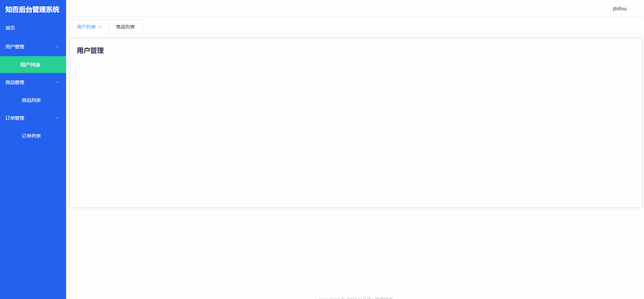Collapse 订单管理 using its chevron arrow
The width and height of the screenshot is (644, 299).
pyautogui.click(x=57, y=118)
